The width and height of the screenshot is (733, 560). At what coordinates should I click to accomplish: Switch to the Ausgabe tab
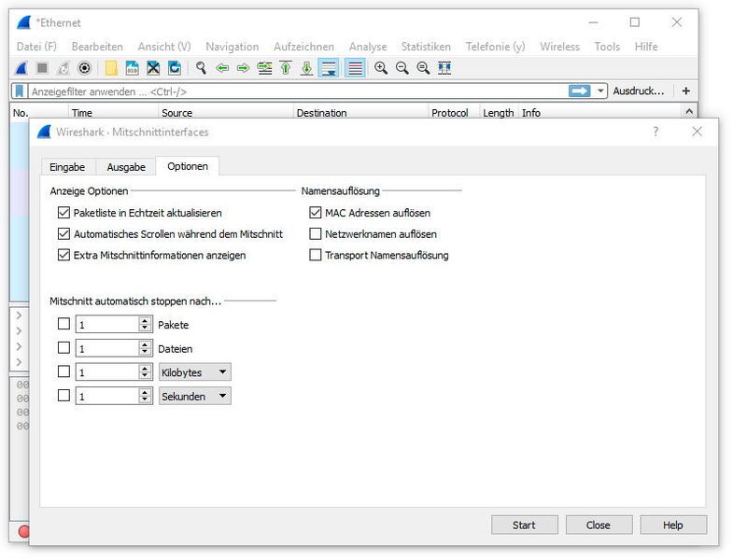(x=126, y=167)
